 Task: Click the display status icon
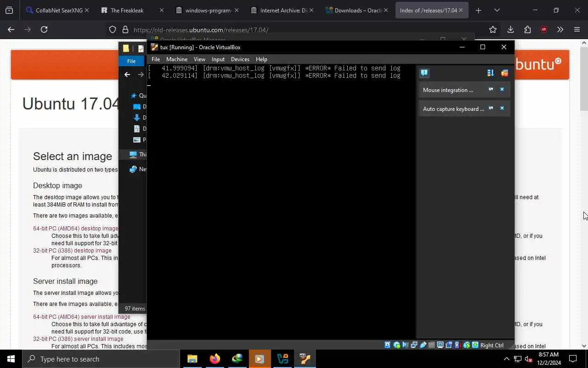click(x=440, y=345)
